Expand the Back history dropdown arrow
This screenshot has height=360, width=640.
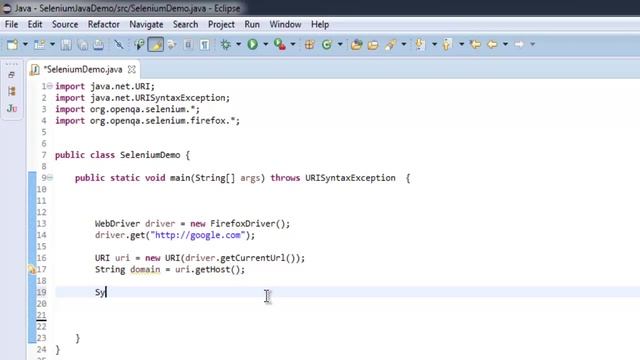click(x=505, y=44)
